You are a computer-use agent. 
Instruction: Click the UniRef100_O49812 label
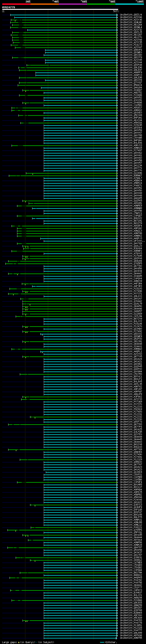(x=131, y=560)
